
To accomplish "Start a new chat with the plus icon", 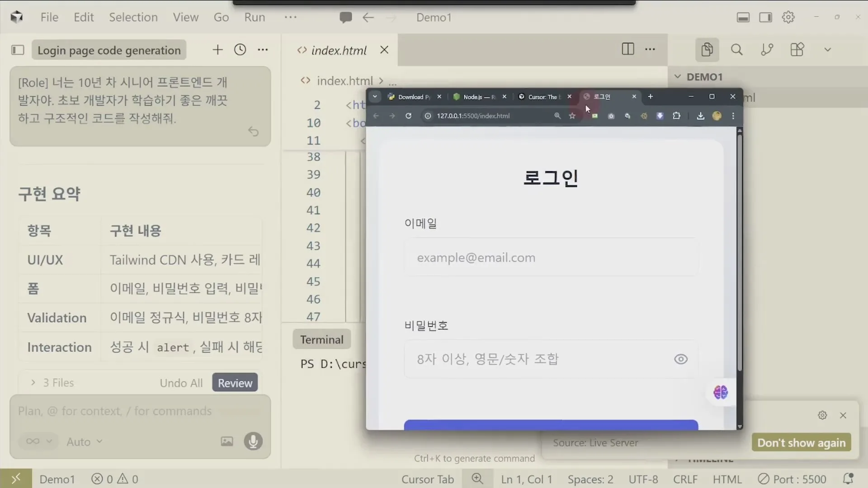I will (x=217, y=50).
